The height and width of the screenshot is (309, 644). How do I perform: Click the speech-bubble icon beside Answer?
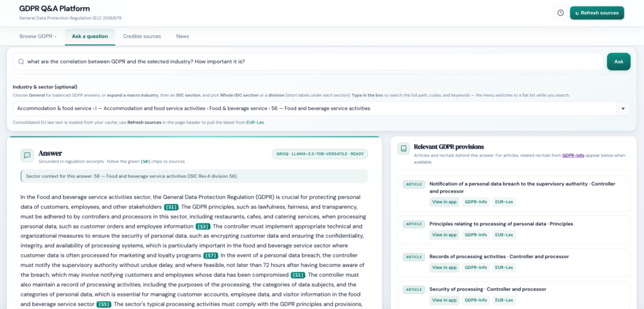(27, 155)
